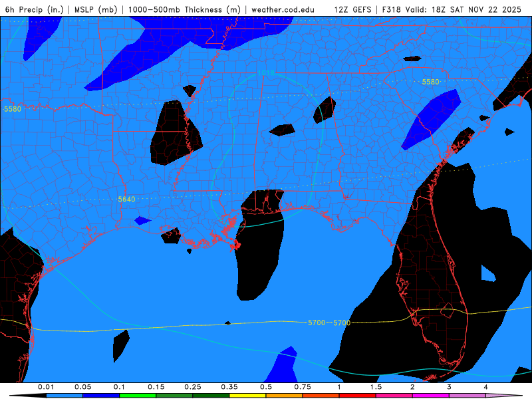Click the weather.cod.edu source text
This screenshot has height=399, width=532.
[283, 9]
